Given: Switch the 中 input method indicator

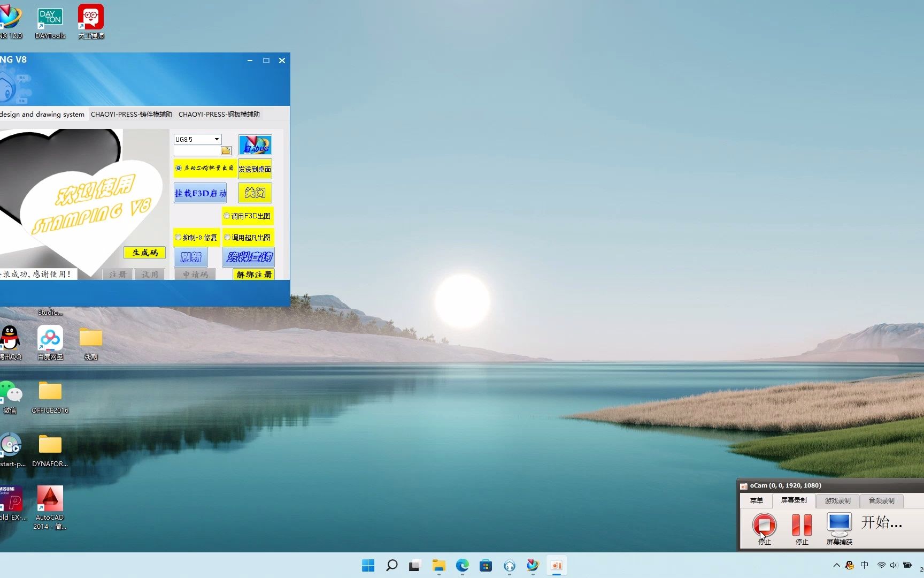Looking at the screenshot, I should tap(865, 565).
